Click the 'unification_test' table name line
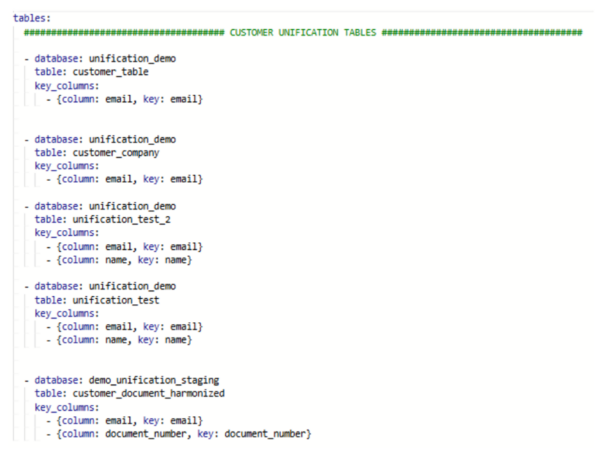This screenshot has width=600, height=459. (98, 299)
